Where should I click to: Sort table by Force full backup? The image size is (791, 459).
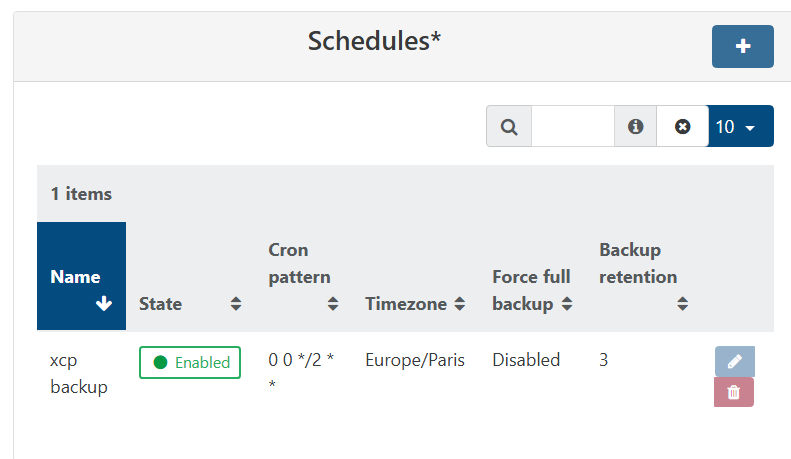567,304
